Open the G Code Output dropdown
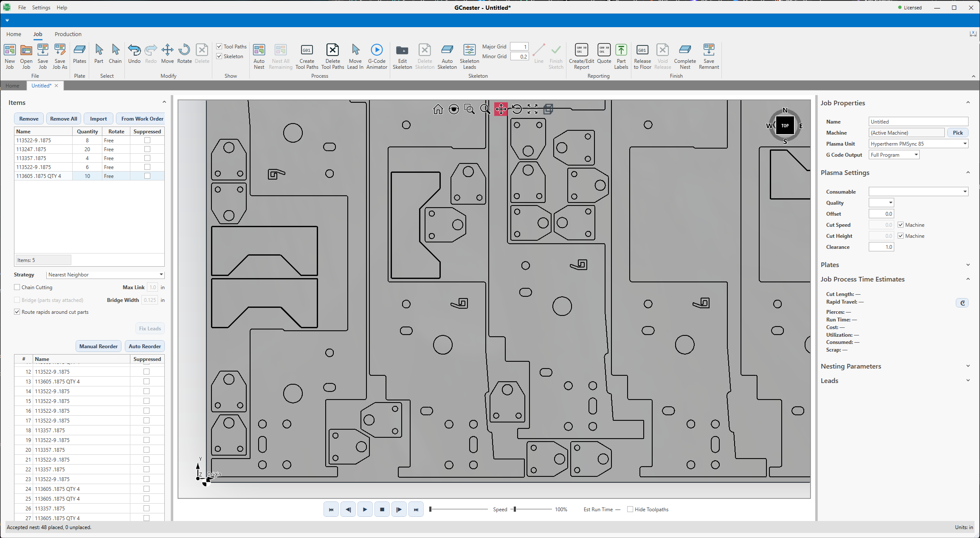 point(894,155)
